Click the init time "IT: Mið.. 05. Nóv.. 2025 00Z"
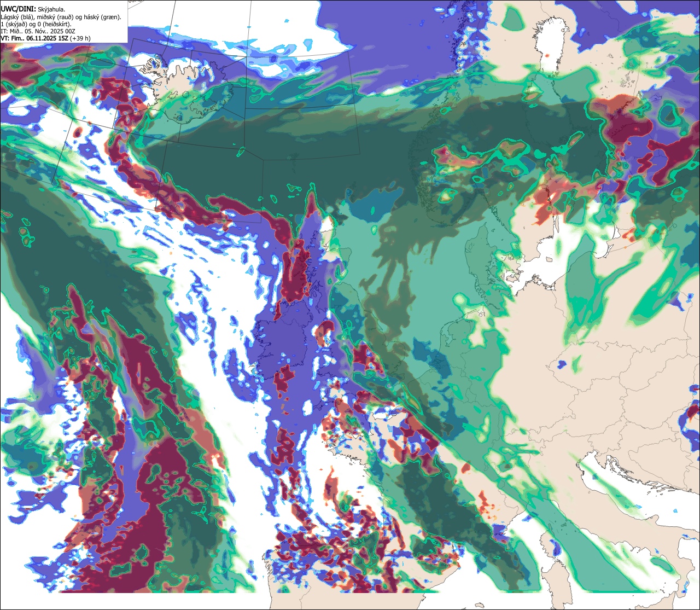 [x=38, y=32]
